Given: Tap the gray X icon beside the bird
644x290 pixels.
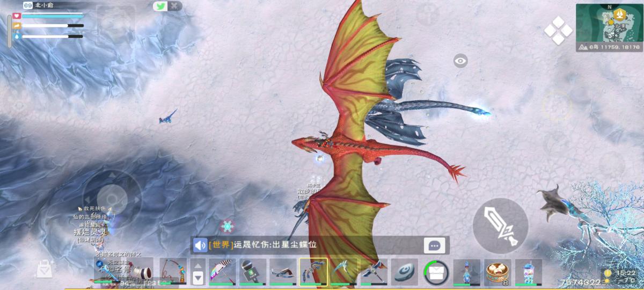Looking at the screenshot, I should [174, 6].
